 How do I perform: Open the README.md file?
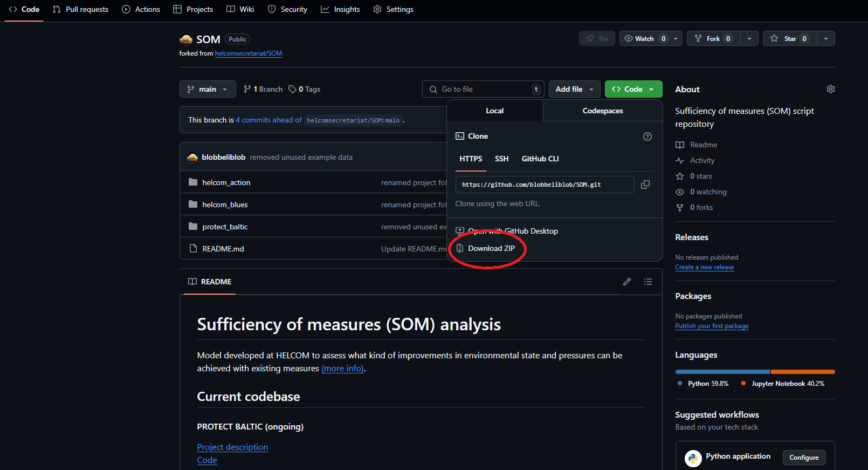point(223,249)
